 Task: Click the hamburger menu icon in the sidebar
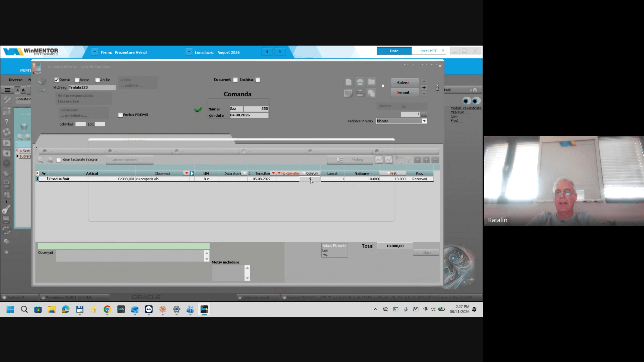(x=7, y=90)
